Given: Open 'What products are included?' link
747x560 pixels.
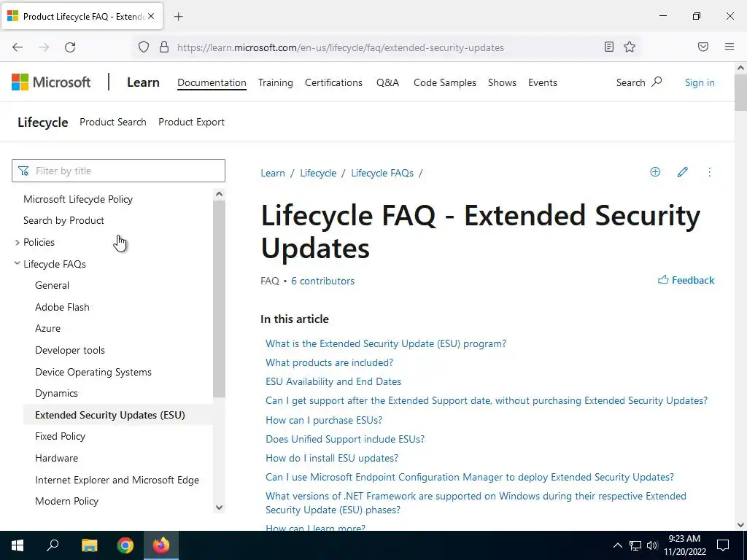Looking at the screenshot, I should pos(329,362).
